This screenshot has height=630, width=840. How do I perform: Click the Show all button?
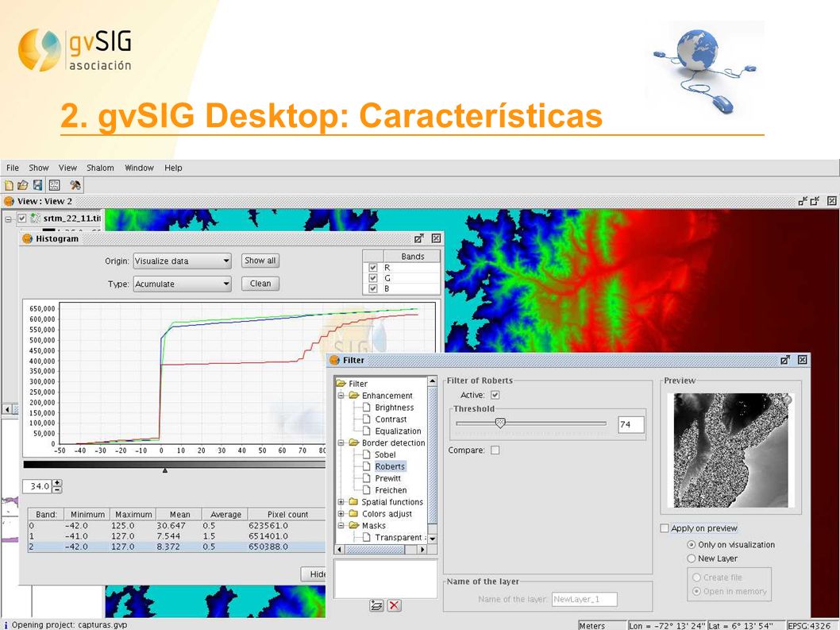point(260,261)
